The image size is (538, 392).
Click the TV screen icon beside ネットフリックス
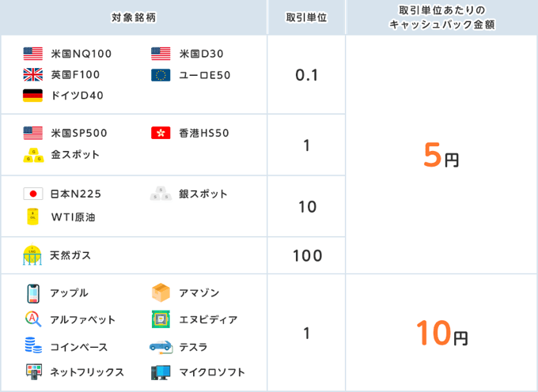pos(34,371)
